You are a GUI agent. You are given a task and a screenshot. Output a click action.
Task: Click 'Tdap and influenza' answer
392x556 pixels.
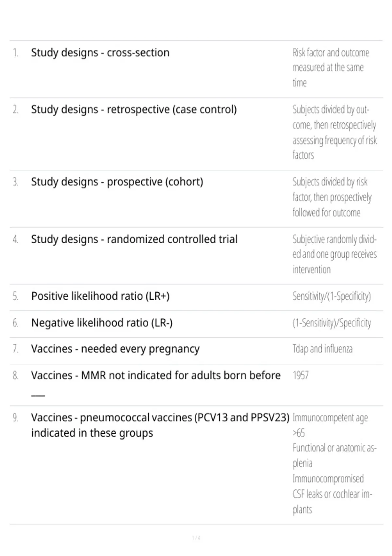(x=322, y=349)
